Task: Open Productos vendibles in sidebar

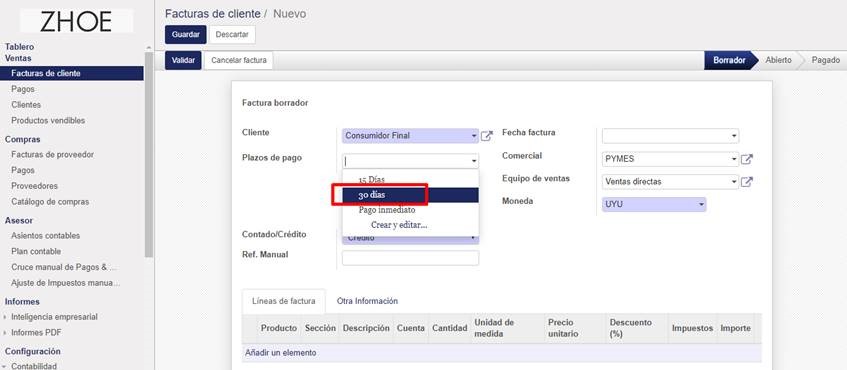Action: click(48, 120)
